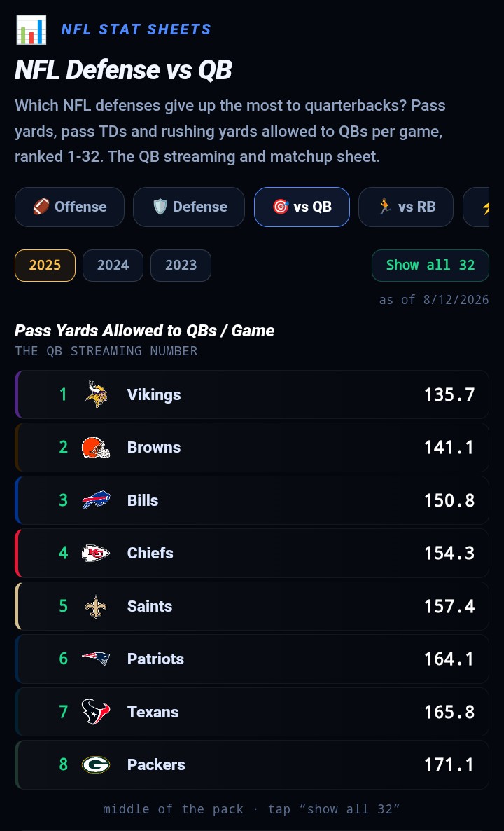Switch to the 2023 season
Screen dimensions: 504x831
pyautogui.click(x=181, y=266)
